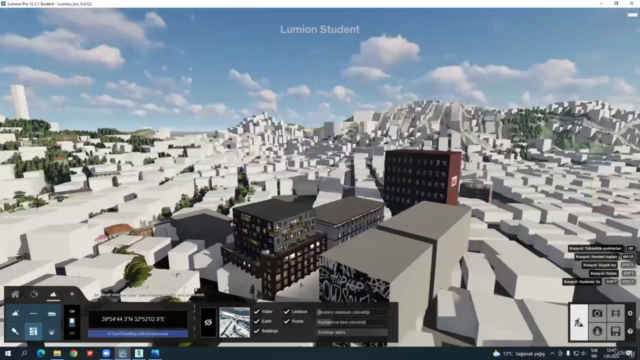
Task: Open the Windows Start menu
Action: (x=8, y=353)
